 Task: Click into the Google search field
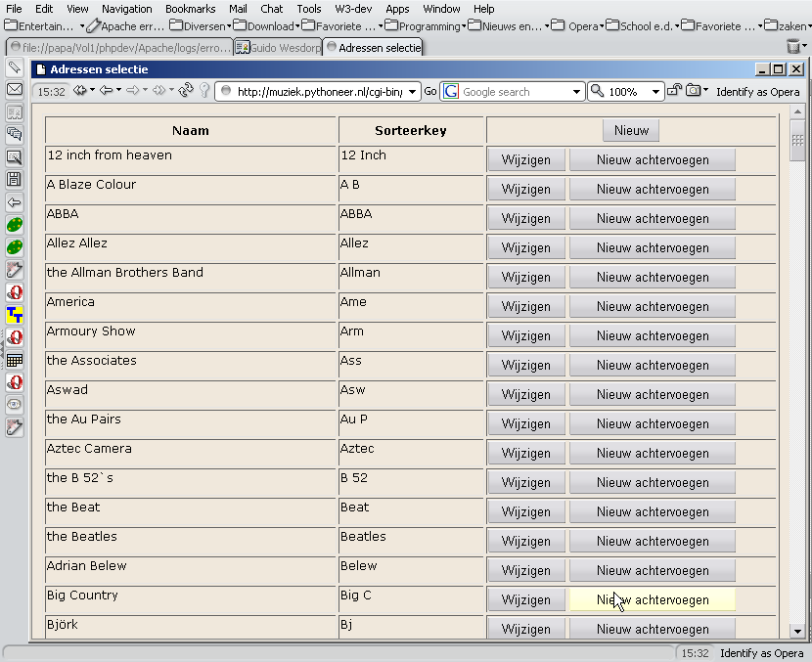pos(515,92)
